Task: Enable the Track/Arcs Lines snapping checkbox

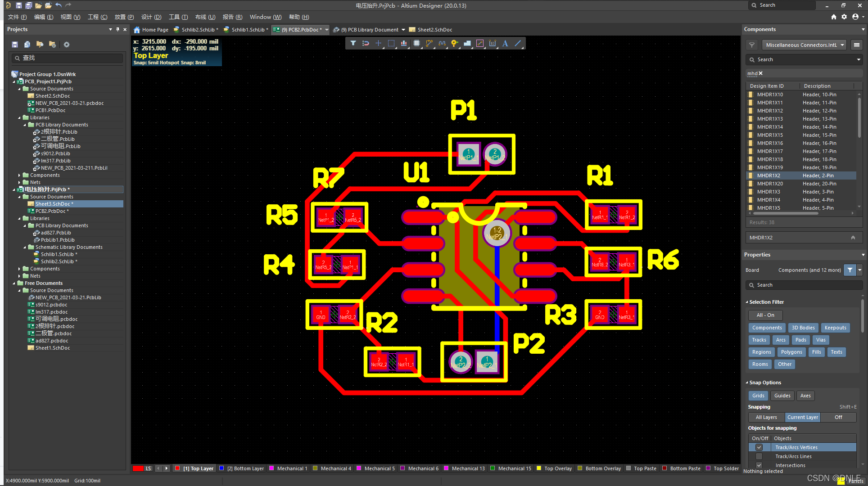Action: 758,456
